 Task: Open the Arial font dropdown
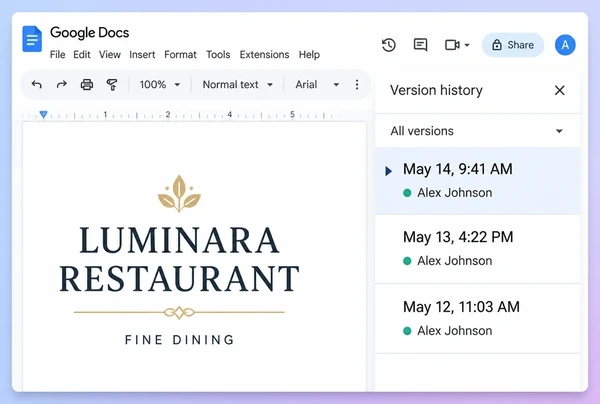click(x=317, y=85)
